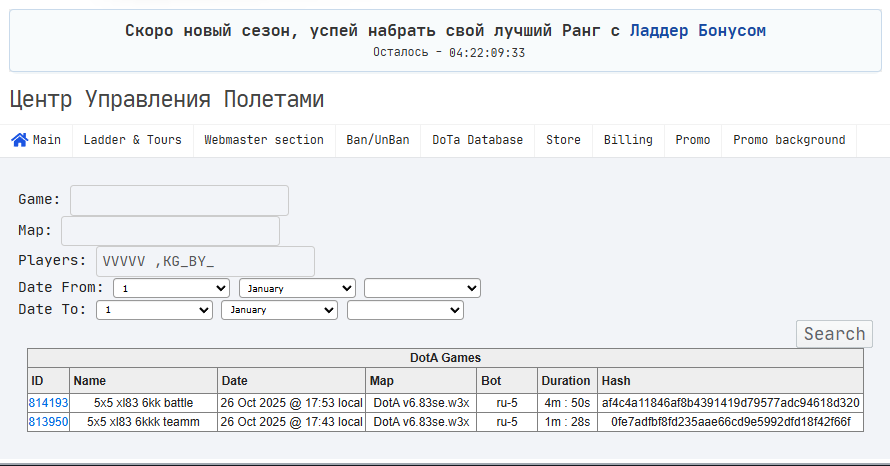Screen dimensions: 890x466
Task: Focus the Map text field
Action: [170, 231]
